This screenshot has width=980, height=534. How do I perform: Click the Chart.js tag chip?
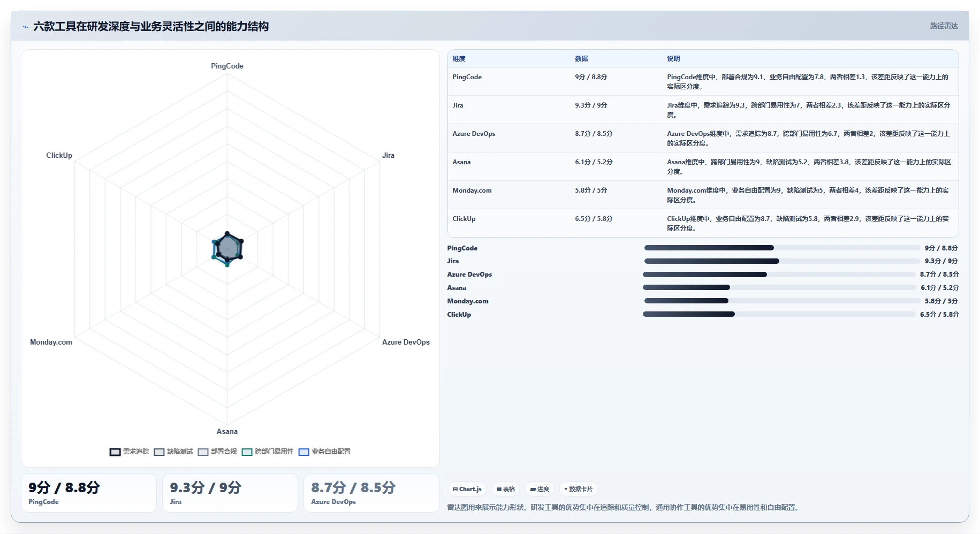pos(467,489)
